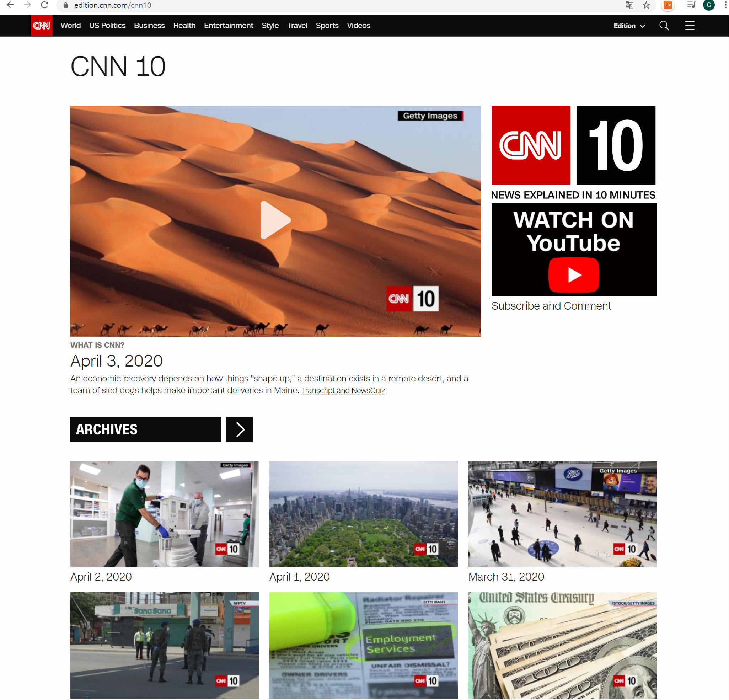Click the April 1, 2020 caption text
The image size is (729, 700).
click(299, 577)
